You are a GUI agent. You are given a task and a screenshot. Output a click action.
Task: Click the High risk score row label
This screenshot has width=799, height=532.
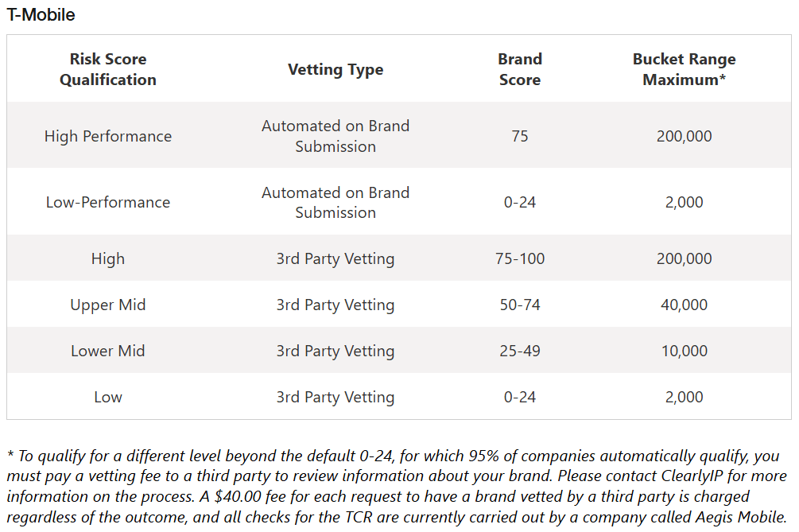[x=108, y=259]
